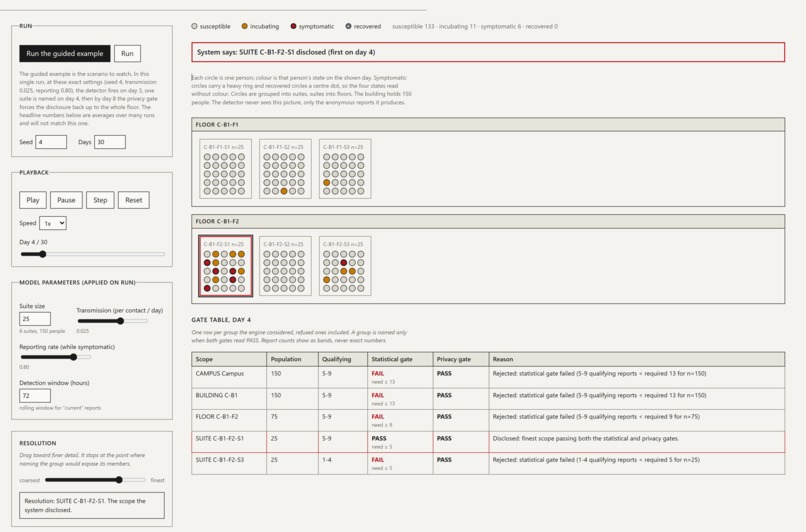Click the Day 4 / 30 timeline slider
This screenshot has height=532, width=806.
click(93, 254)
